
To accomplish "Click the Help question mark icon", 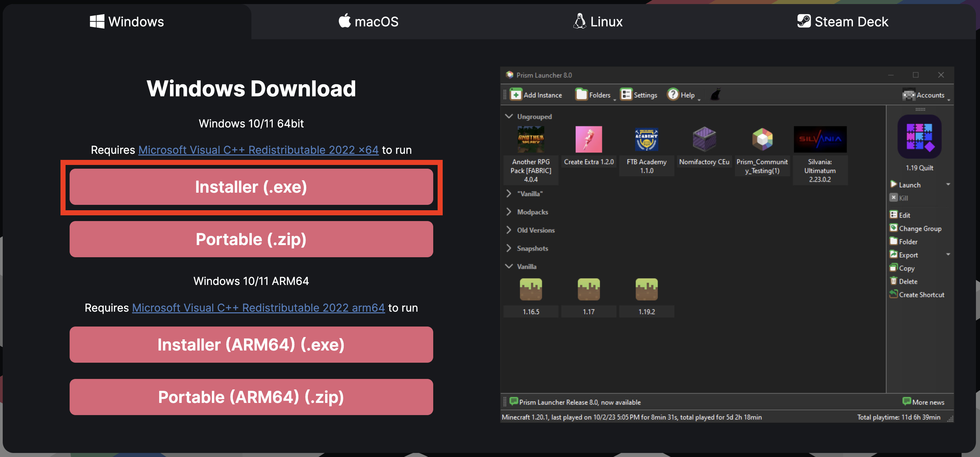I will click(x=672, y=94).
